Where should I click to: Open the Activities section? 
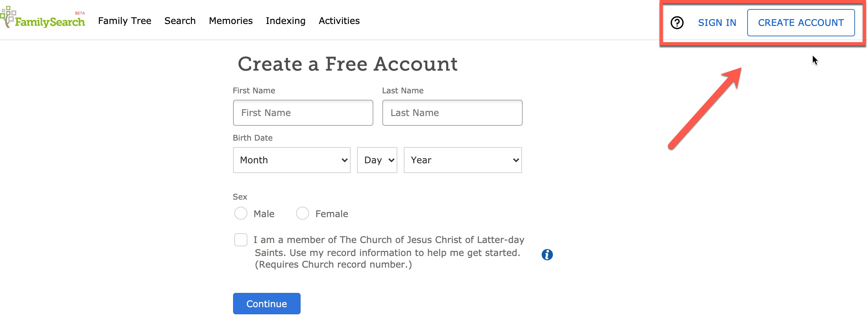point(339,20)
